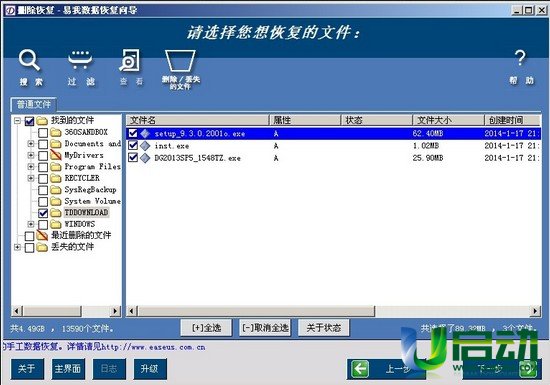This screenshot has height=385, width=550.
Task: Click the [+]全选 select all button
Action: (206, 328)
